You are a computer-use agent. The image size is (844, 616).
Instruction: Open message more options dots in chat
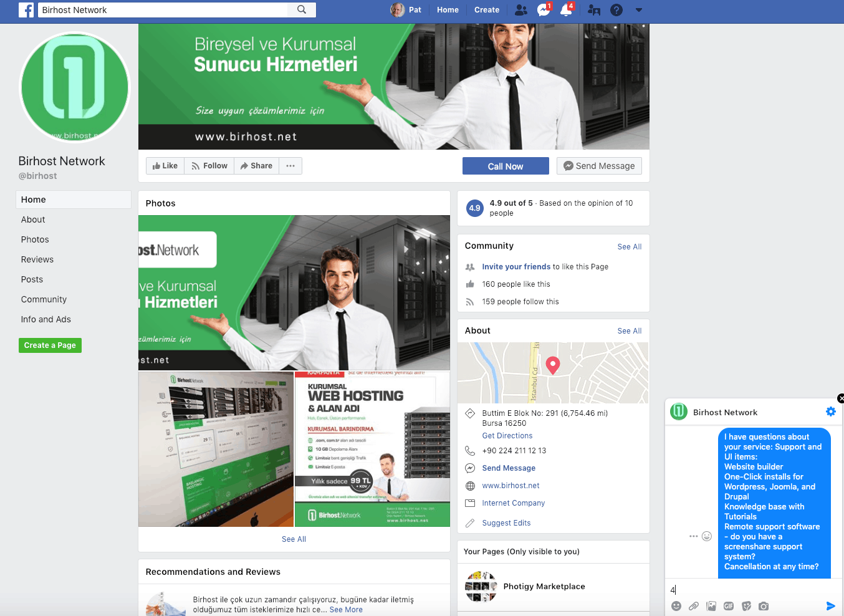tap(693, 536)
